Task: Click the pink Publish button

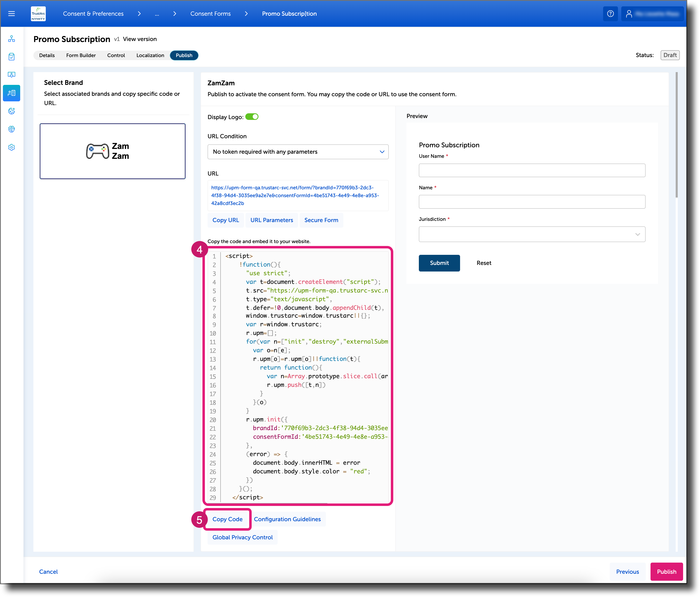Action: [x=666, y=572]
